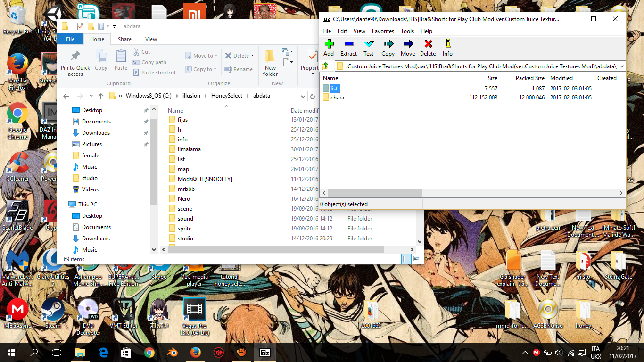Open recent locations dropdown in Explorer
Viewport: 644px width, 362px height.
(90, 96)
